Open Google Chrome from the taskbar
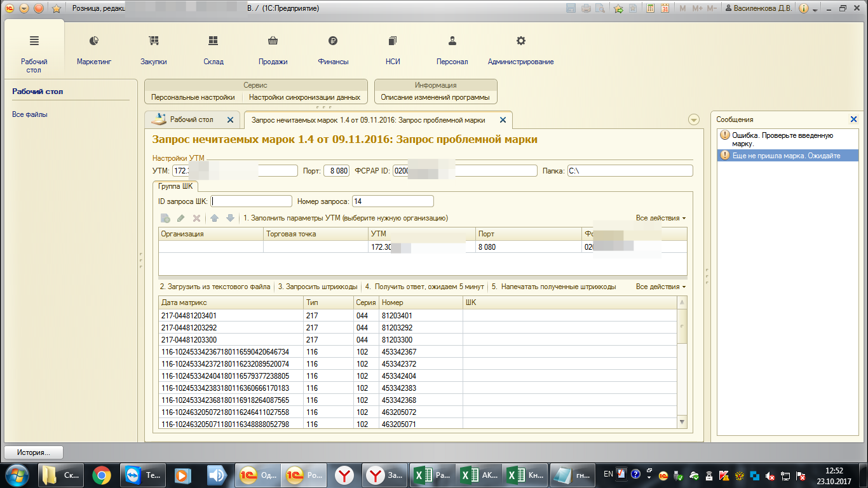The width and height of the screenshot is (868, 488). click(x=102, y=475)
